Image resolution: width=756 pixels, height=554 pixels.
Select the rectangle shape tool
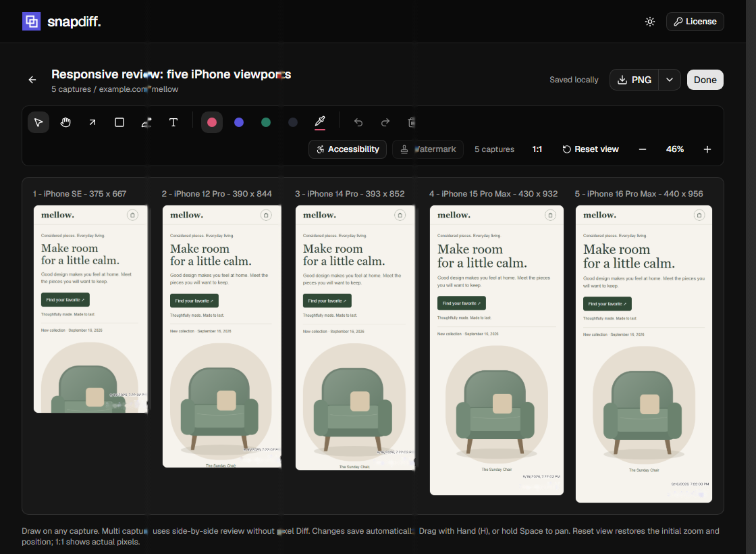click(x=119, y=122)
